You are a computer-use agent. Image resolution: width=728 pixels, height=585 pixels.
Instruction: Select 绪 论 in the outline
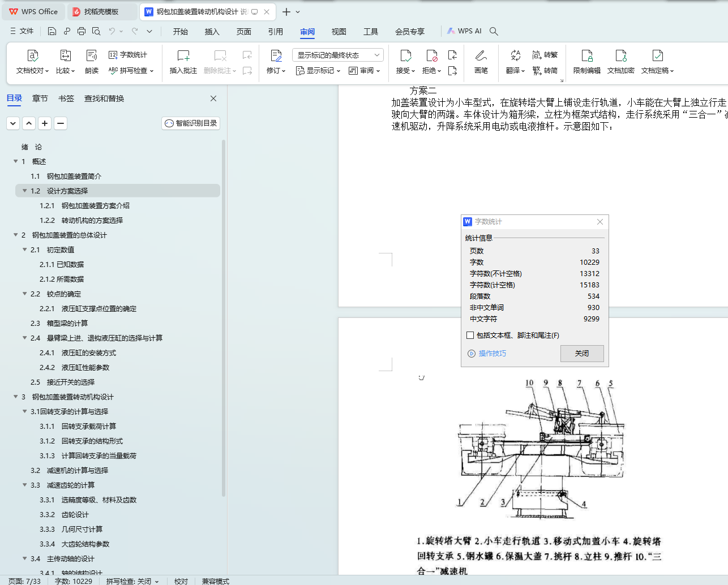click(32, 147)
